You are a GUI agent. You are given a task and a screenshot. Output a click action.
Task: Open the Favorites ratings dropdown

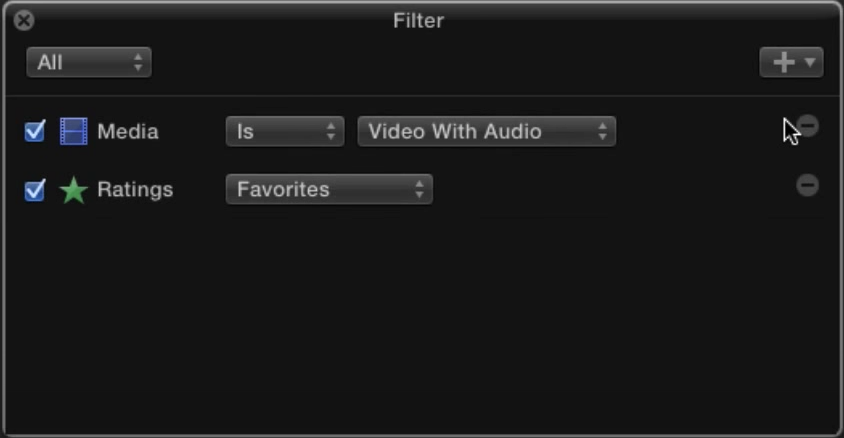click(329, 189)
